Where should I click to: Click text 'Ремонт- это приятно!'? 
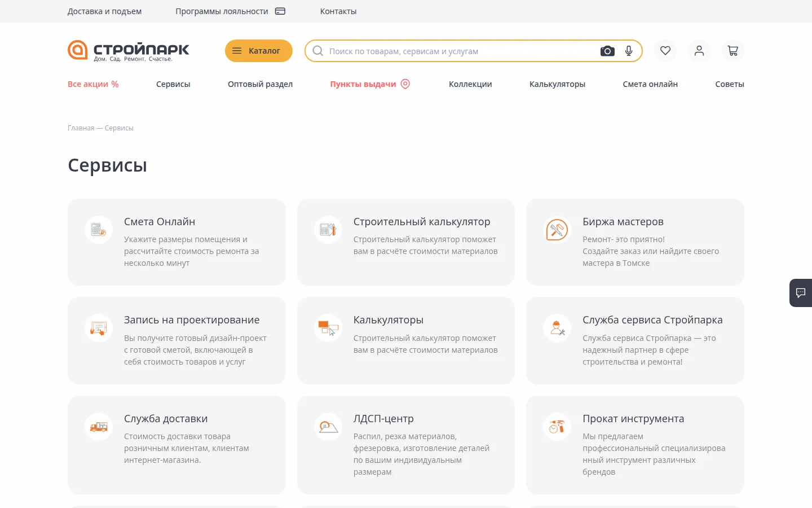(x=624, y=239)
